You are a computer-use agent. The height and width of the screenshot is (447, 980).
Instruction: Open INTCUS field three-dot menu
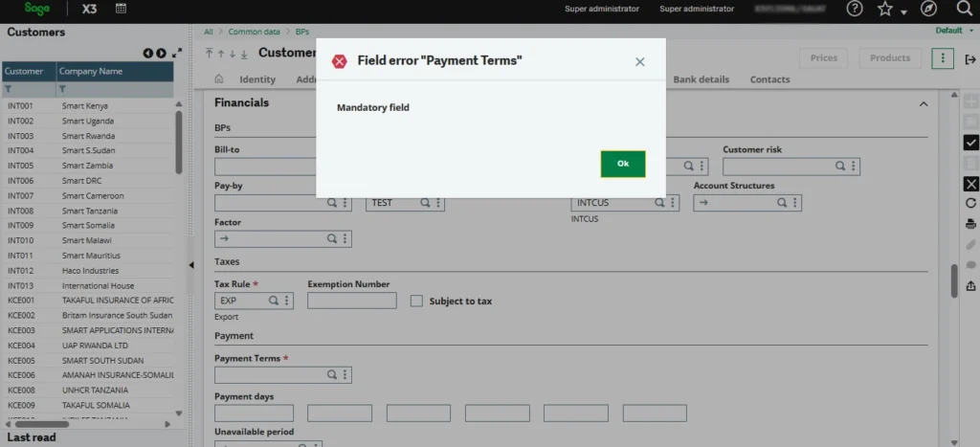tap(673, 203)
